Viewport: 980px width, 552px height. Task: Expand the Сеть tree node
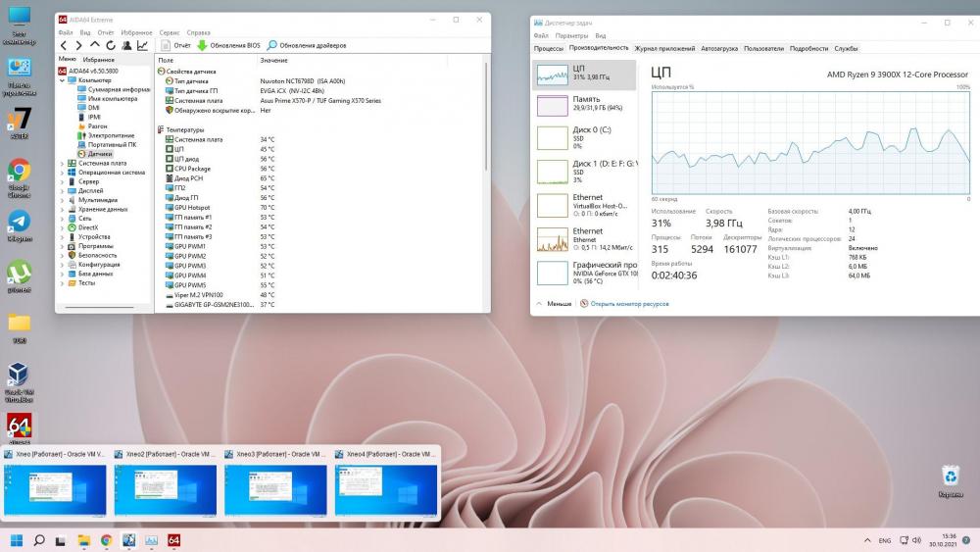pyautogui.click(x=62, y=219)
